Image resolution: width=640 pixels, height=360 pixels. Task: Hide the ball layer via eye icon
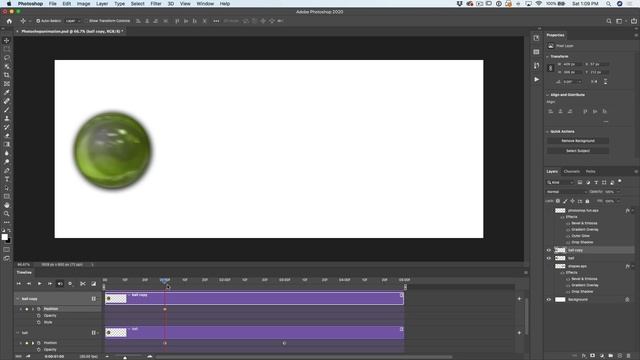pos(549,258)
